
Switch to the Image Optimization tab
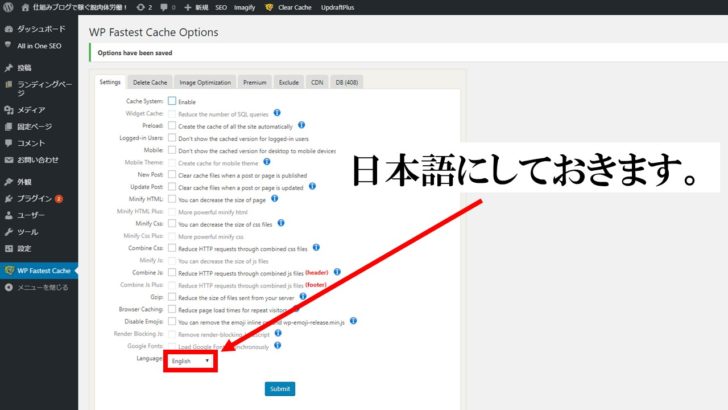pyautogui.click(x=205, y=82)
